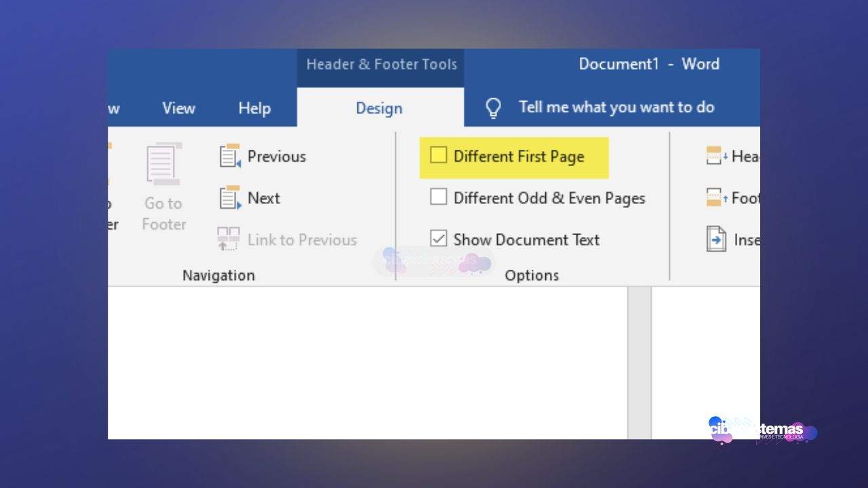Click the Link to Previous icon
868x488 pixels.
coord(229,239)
